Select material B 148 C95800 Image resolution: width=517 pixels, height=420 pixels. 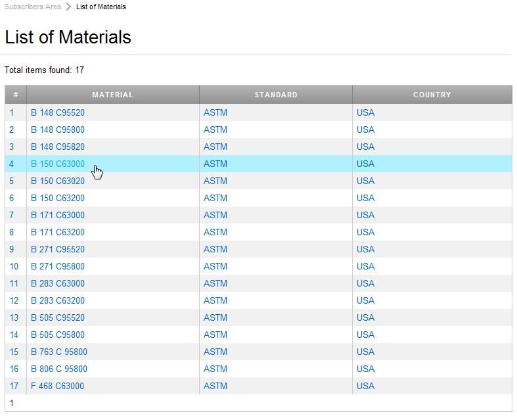(x=58, y=129)
